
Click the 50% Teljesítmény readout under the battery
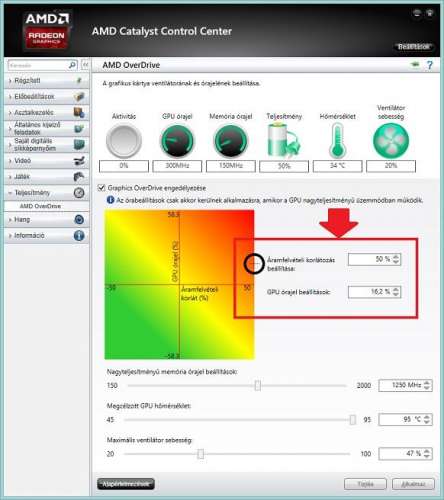point(284,166)
